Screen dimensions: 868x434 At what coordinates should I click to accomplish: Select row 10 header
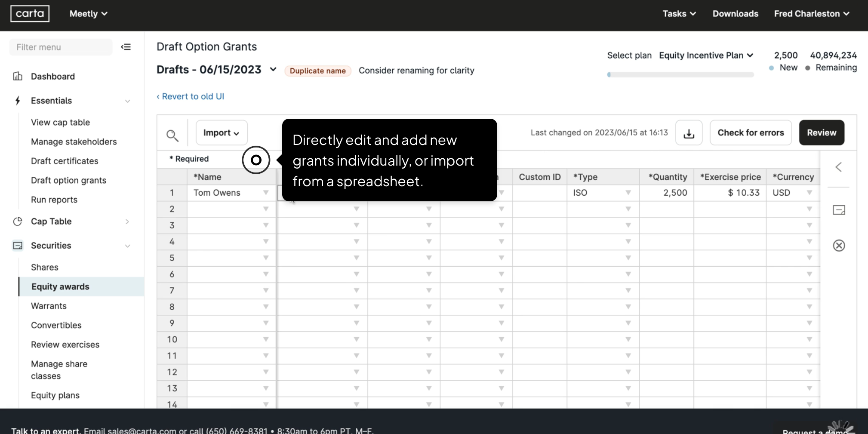(172, 339)
